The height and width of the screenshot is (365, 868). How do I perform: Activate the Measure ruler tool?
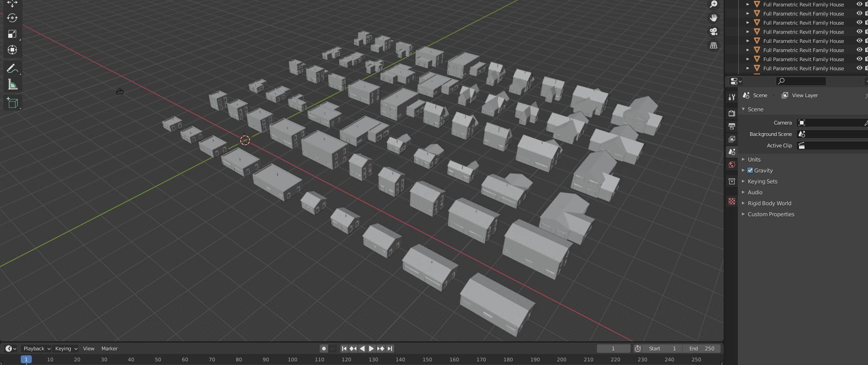pyautogui.click(x=12, y=85)
